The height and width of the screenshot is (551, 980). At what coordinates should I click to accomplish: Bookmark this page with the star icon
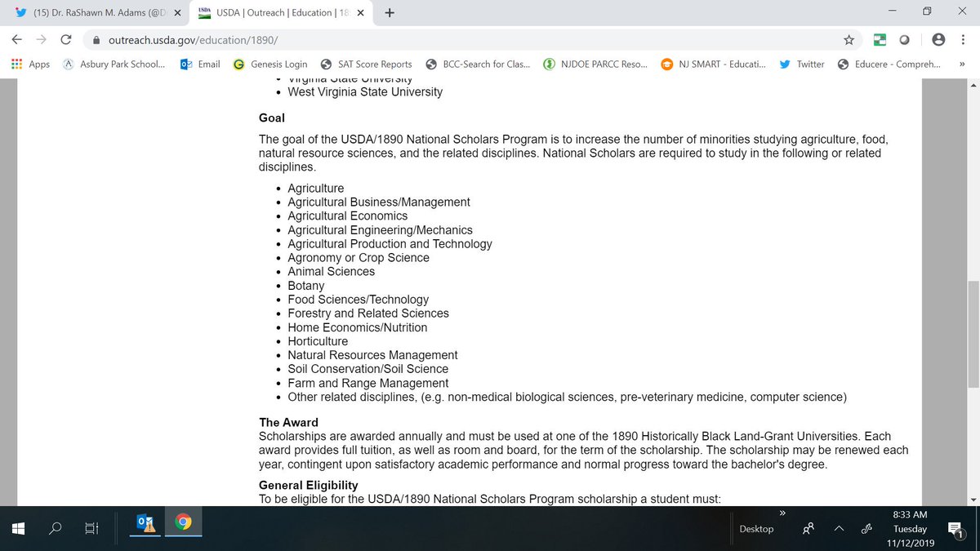point(849,39)
